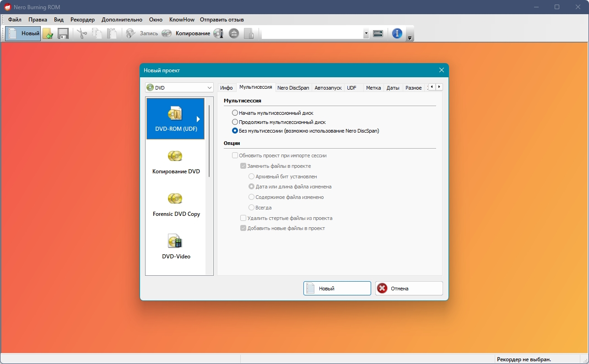Open the Рекордер menu
The height and width of the screenshot is (364, 589).
pos(82,20)
